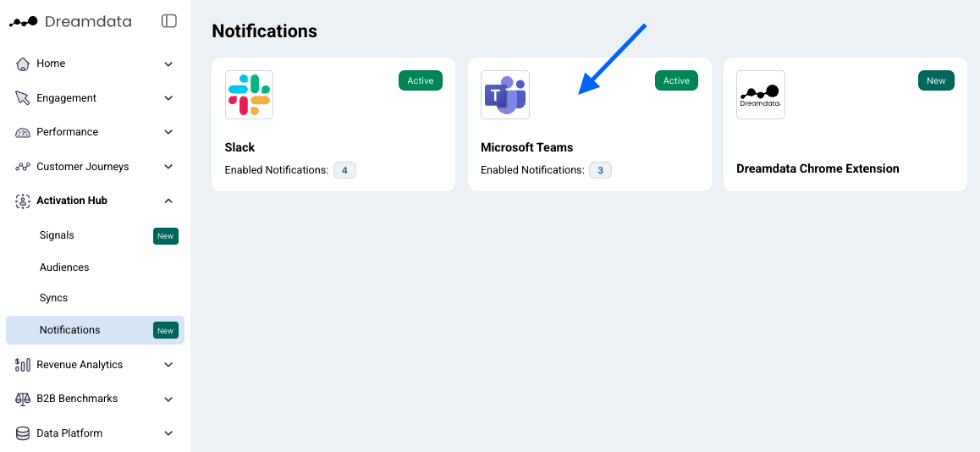Click the Microsoft Teams logo thumbnail

505,95
